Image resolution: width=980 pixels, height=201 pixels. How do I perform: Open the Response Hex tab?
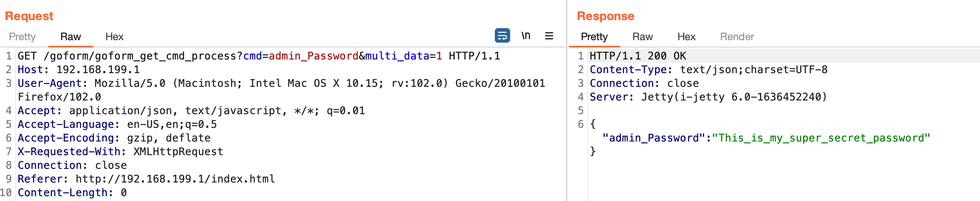coord(686,37)
